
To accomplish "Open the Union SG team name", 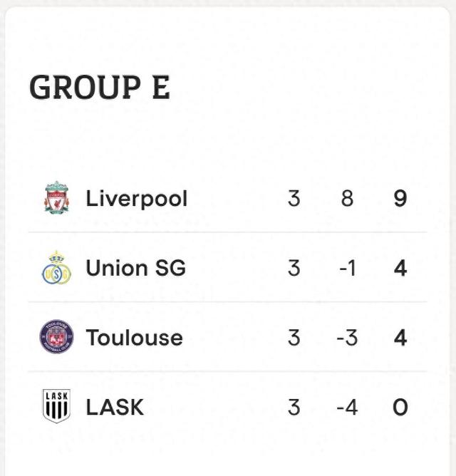I will coord(135,268).
